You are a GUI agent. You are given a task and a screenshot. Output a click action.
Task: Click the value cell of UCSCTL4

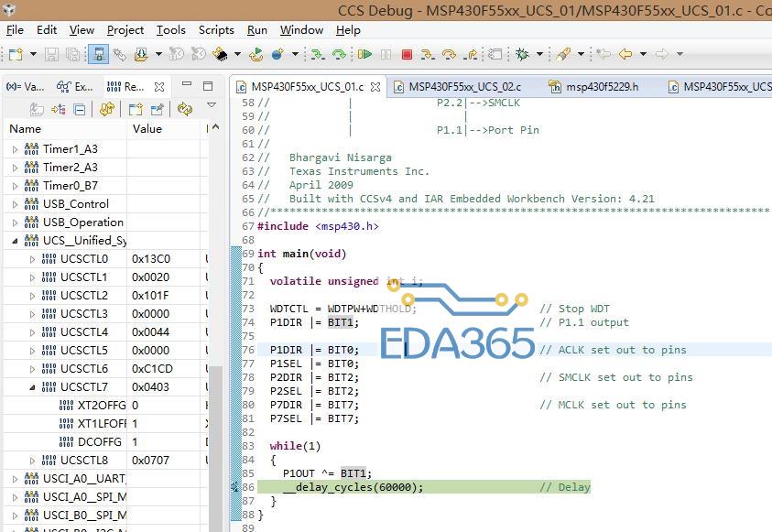[151, 331]
